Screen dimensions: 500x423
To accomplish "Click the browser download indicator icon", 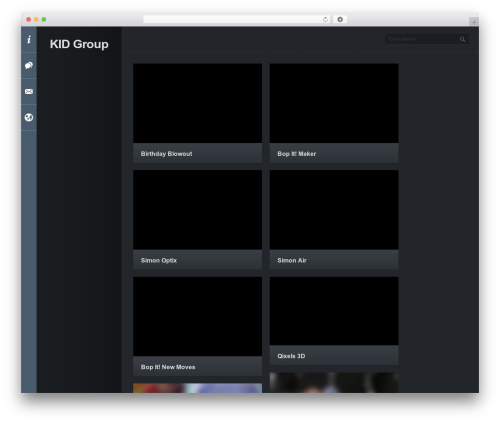I will (x=340, y=19).
